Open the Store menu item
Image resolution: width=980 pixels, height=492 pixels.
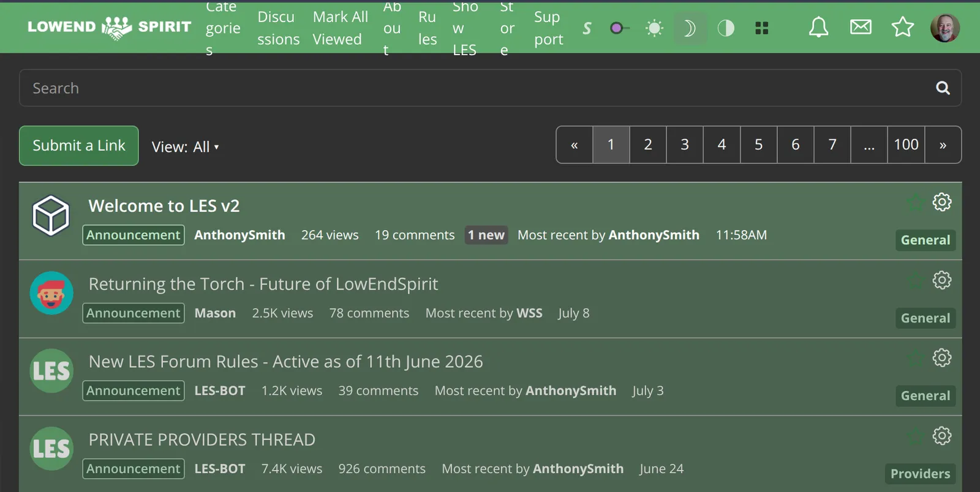pos(507,28)
